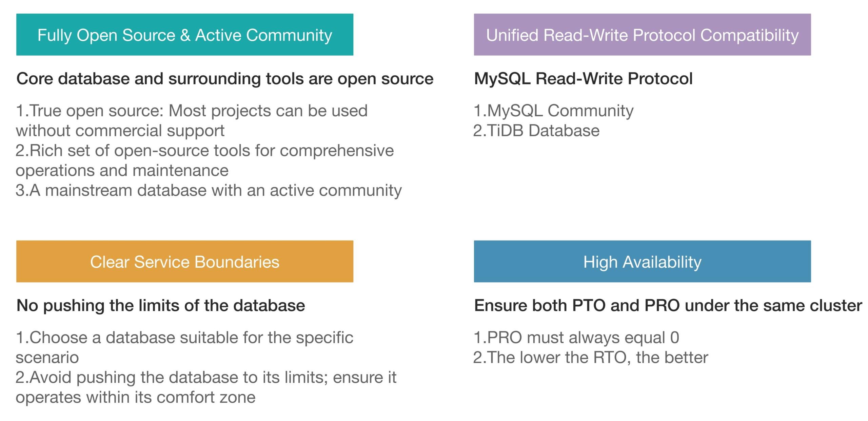The width and height of the screenshot is (868, 421).
Task: Click the Rich set of open-source tools item
Action: tap(204, 150)
